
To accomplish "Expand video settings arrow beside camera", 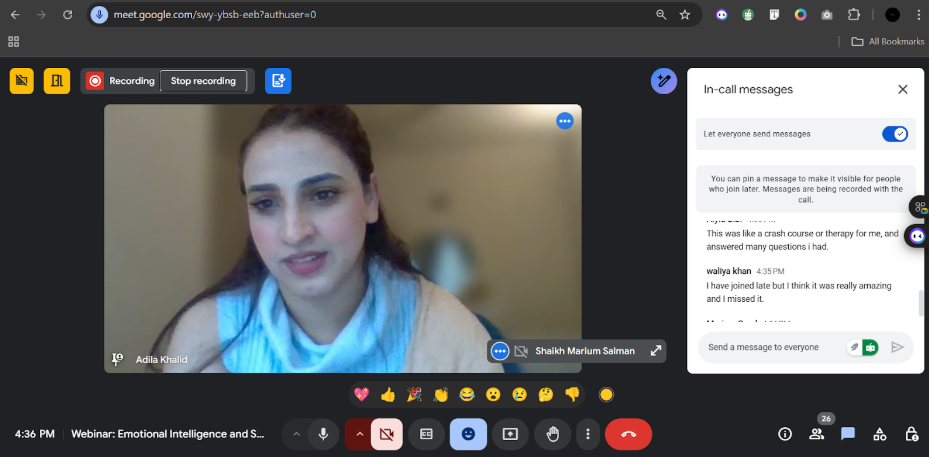I will pyautogui.click(x=359, y=434).
